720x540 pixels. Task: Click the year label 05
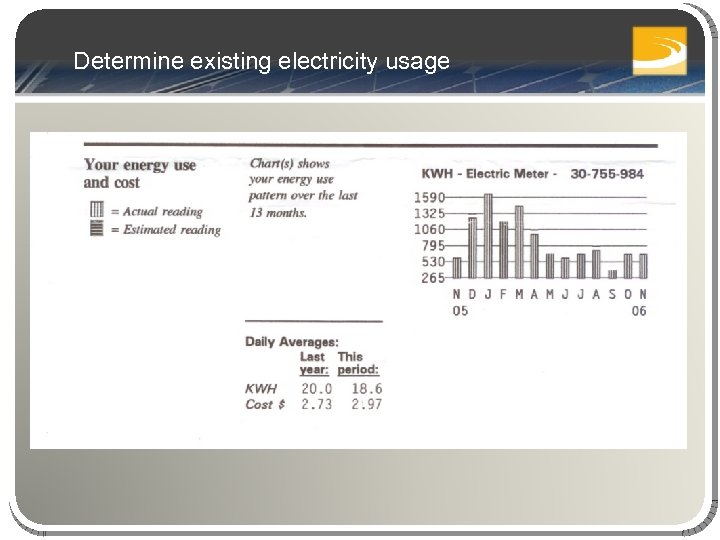tap(460, 311)
